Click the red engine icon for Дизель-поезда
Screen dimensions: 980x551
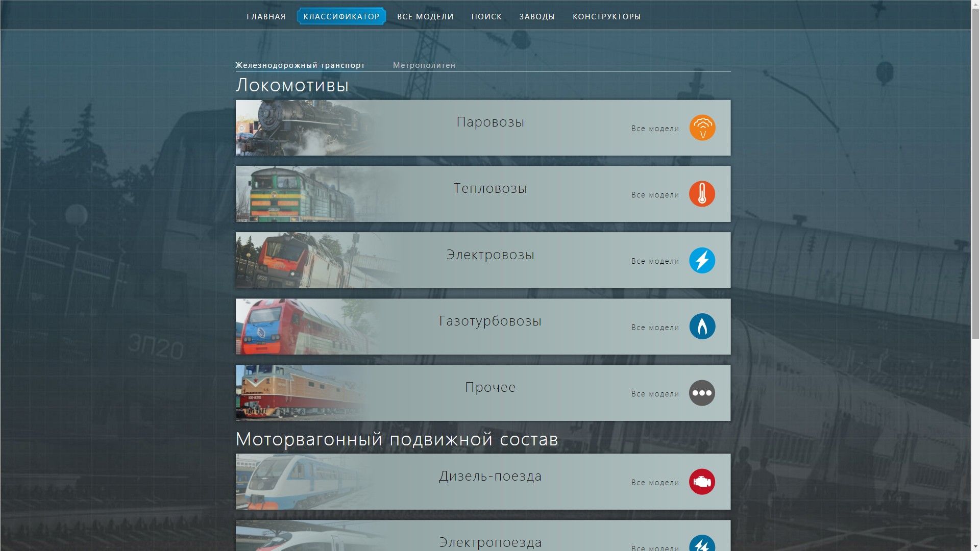tap(702, 482)
